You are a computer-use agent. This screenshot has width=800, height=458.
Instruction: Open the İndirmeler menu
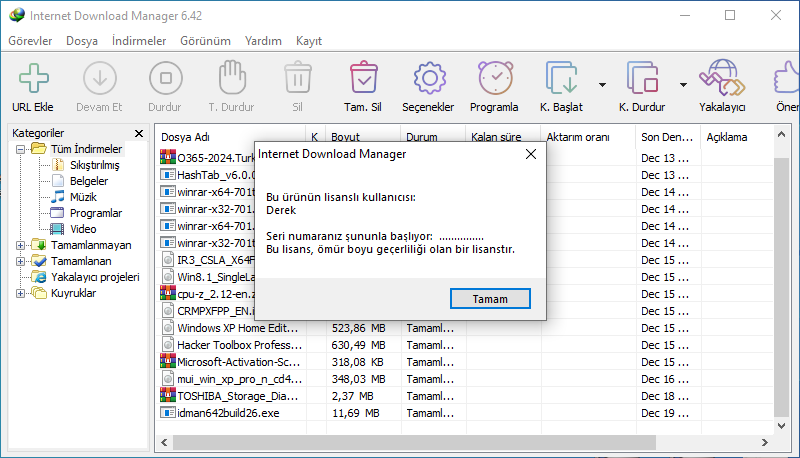[x=139, y=41]
